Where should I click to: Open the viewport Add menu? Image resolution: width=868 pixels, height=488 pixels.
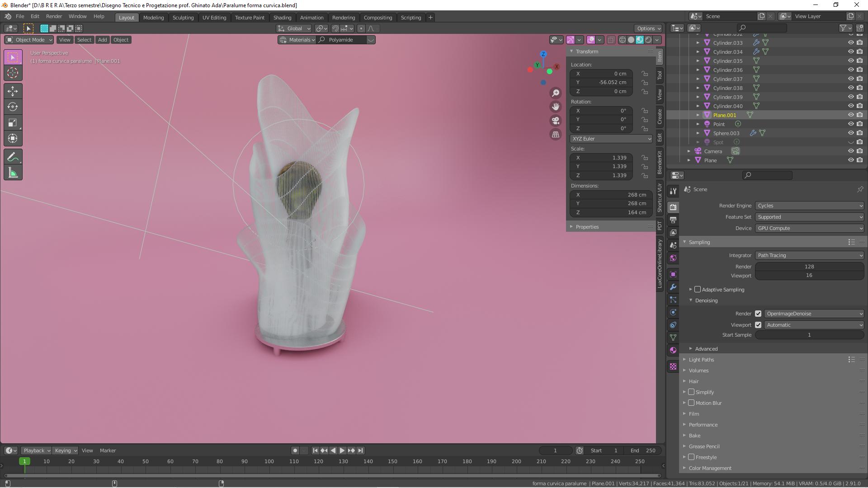(x=103, y=40)
